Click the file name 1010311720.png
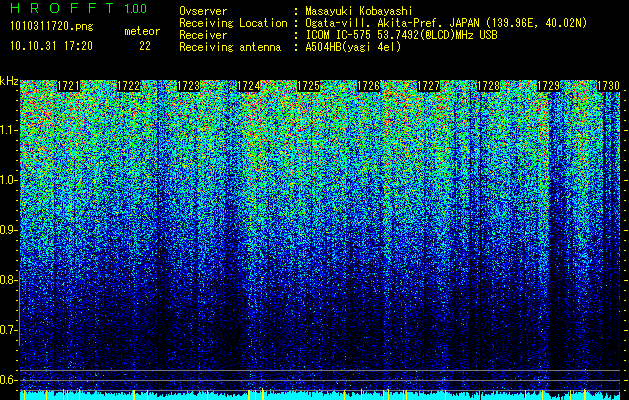Viewport: 629px width, 400px height. pyautogui.click(x=52, y=27)
